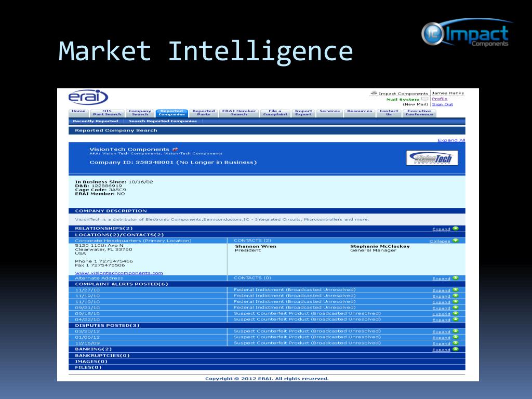532x399 pixels.
Task: Click Complaint Alerts Posted(6) header
Action: pos(267,284)
